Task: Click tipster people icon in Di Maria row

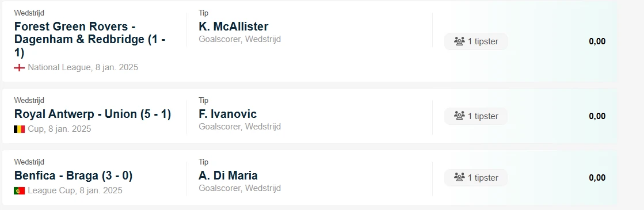Action: (x=459, y=178)
